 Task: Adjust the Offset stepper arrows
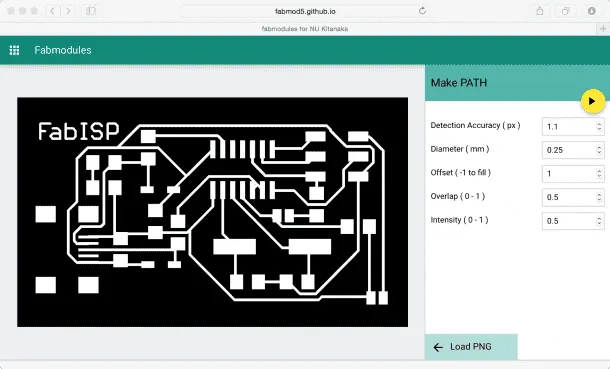point(599,174)
